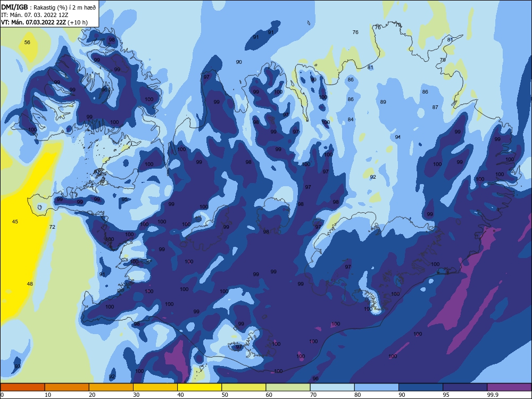Click the purple legend swatch above 99.9

click(509, 387)
